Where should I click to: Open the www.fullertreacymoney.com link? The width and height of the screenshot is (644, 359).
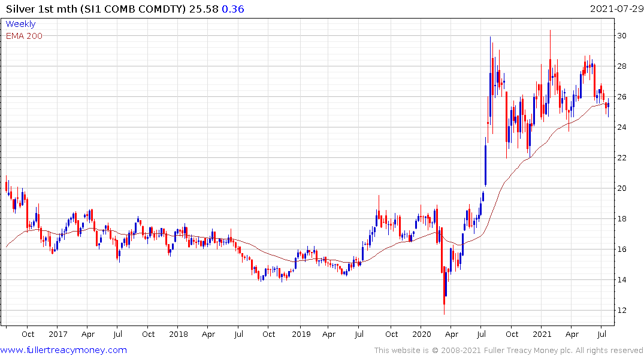tap(64, 350)
